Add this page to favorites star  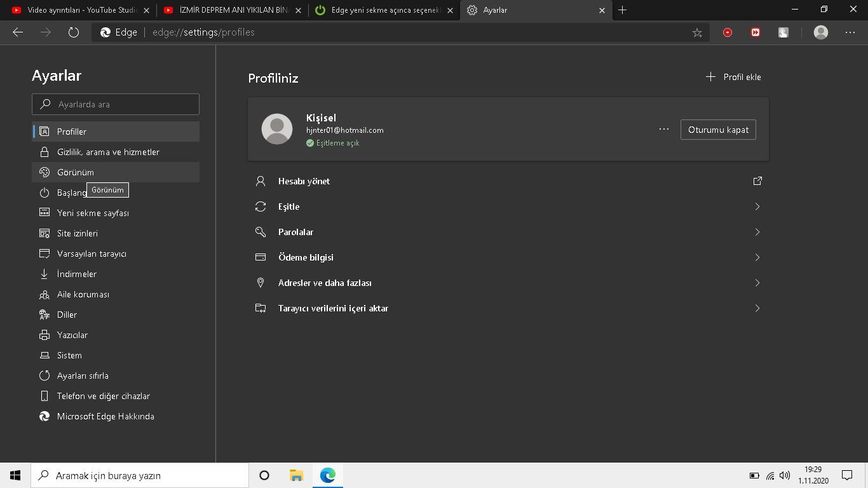click(697, 32)
